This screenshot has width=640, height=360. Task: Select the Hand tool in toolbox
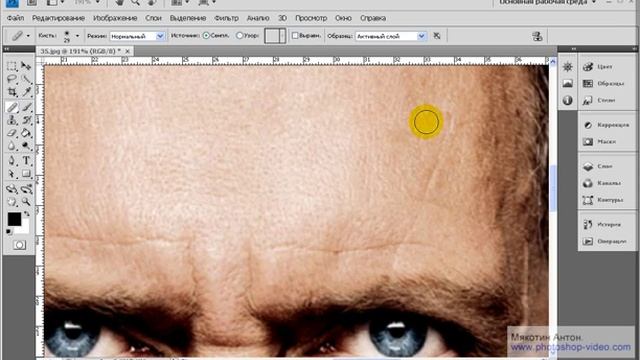pos(12,202)
